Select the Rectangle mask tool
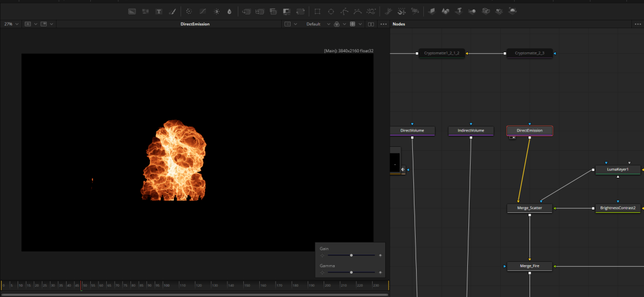 pyautogui.click(x=317, y=11)
